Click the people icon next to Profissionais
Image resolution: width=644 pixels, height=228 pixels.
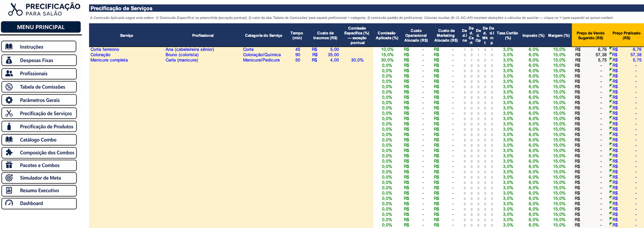point(9,74)
